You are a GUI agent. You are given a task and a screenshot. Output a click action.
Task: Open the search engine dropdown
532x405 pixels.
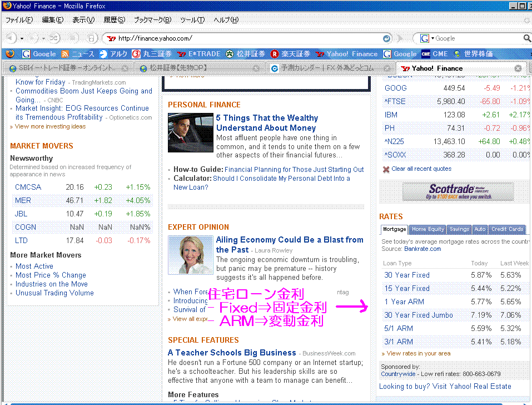click(427, 38)
